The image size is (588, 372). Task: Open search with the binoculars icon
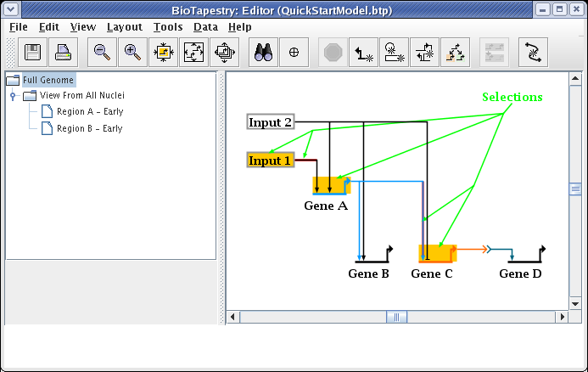pyautogui.click(x=263, y=53)
